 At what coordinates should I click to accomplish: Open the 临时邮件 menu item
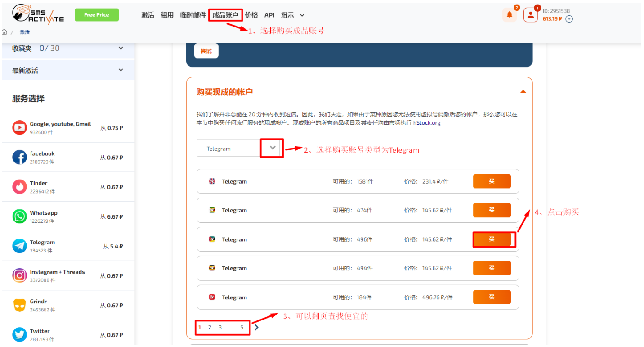193,15
